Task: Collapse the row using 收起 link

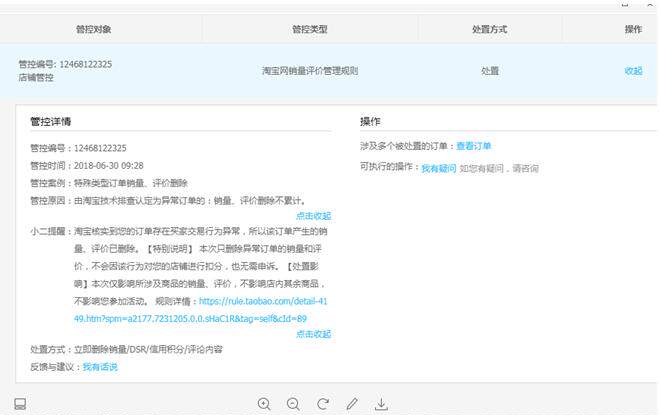Action: click(x=633, y=71)
